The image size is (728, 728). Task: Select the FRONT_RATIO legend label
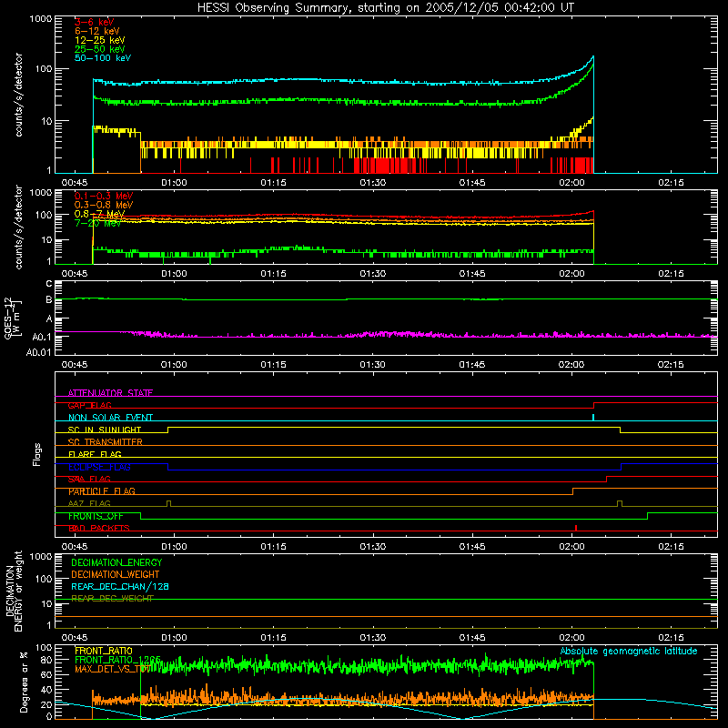pyautogui.click(x=104, y=651)
